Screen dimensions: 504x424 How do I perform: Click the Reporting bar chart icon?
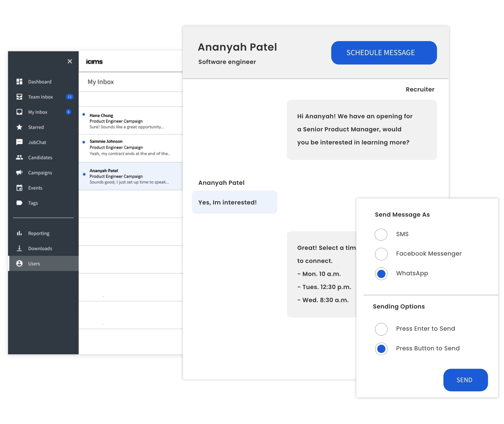[19, 233]
